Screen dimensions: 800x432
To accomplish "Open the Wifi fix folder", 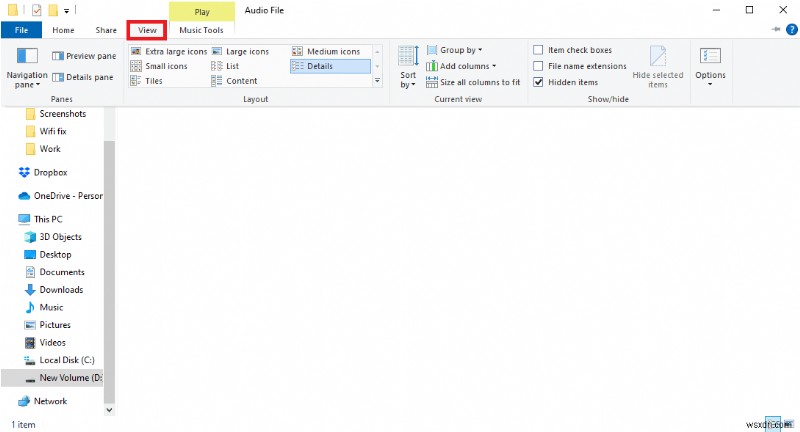I will (46, 131).
